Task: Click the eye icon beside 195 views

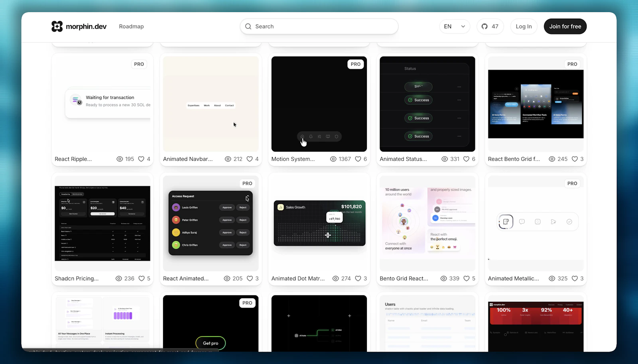Action: [120, 159]
